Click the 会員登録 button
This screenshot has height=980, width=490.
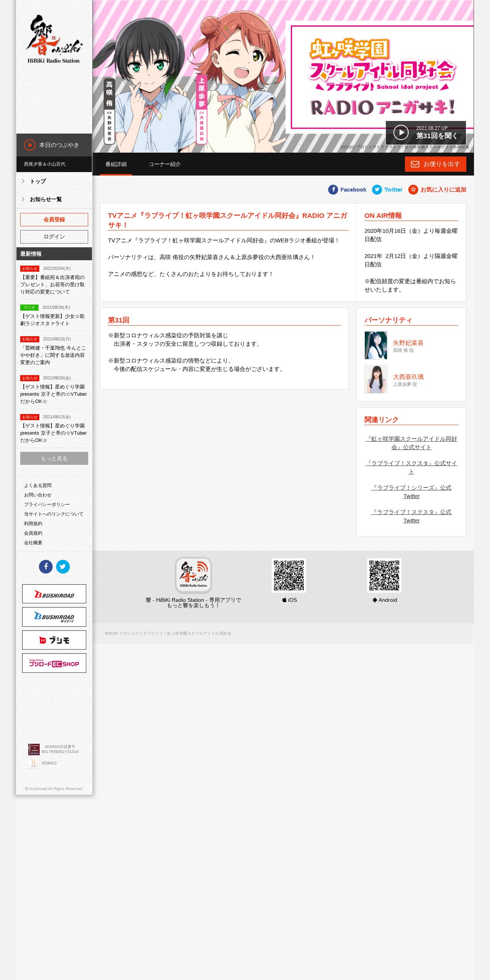(x=54, y=219)
